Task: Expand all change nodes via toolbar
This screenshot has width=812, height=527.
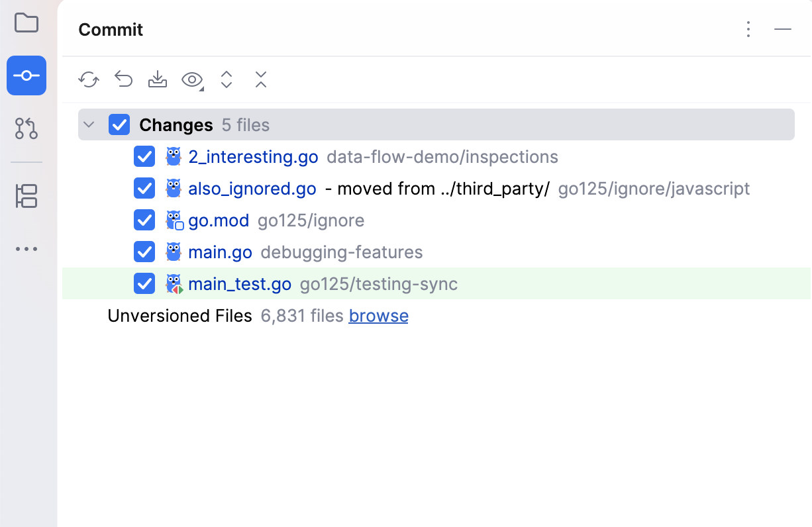Action: 226,79
